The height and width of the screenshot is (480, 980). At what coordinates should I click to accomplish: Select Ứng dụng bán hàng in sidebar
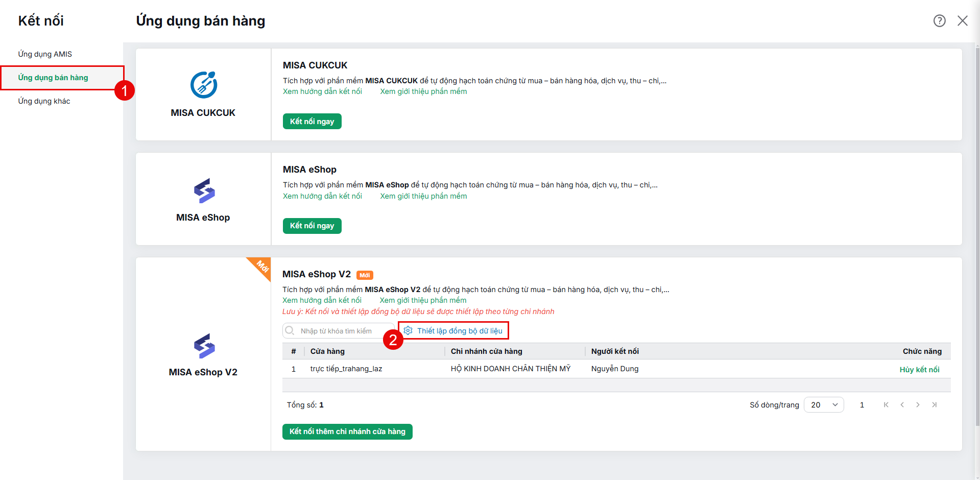point(62,78)
